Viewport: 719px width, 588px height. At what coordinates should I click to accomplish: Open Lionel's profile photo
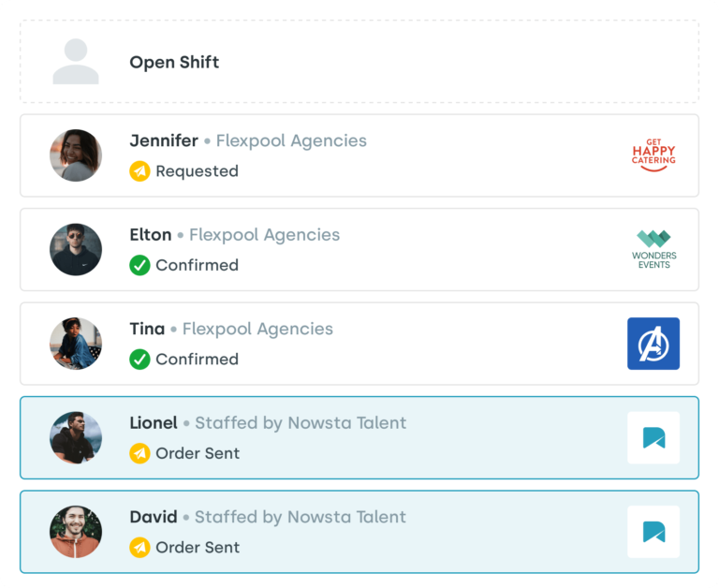76,437
